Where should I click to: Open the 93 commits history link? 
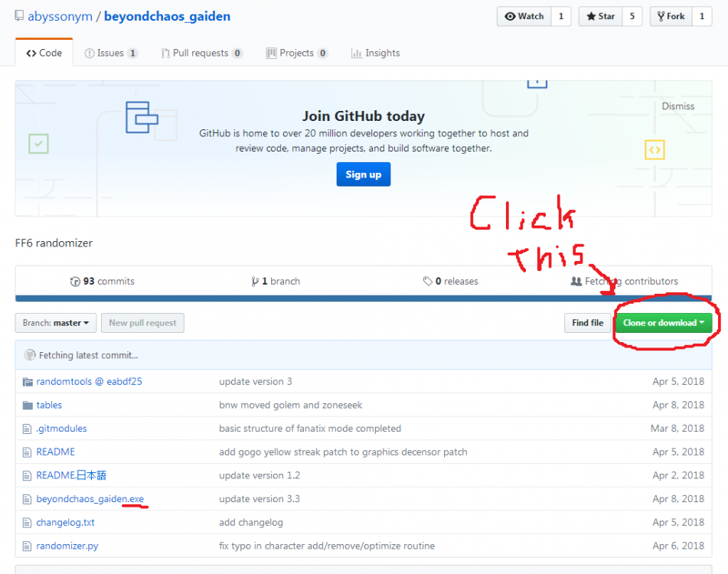(x=102, y=281)
